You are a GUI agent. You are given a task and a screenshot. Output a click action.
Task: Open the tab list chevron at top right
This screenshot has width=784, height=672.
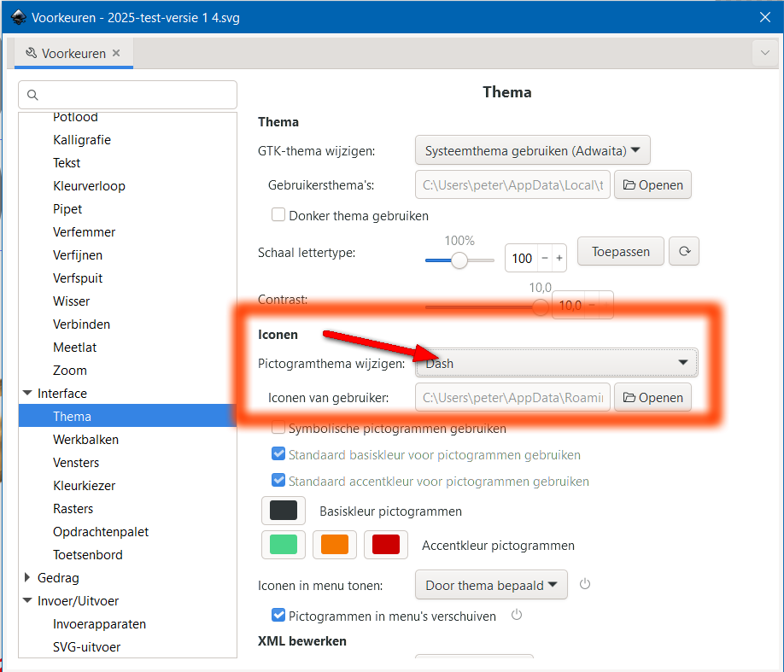click(x=764, y=53)
